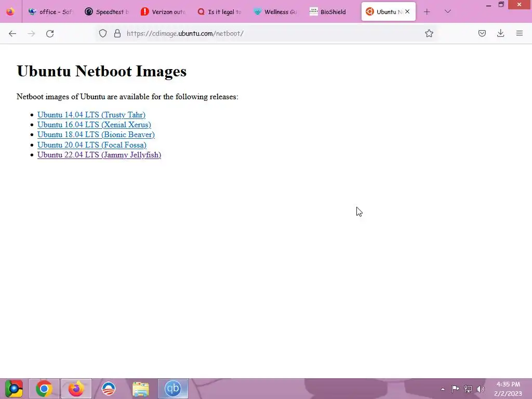Open a new tab with the plus button

[x=427, y=12]
